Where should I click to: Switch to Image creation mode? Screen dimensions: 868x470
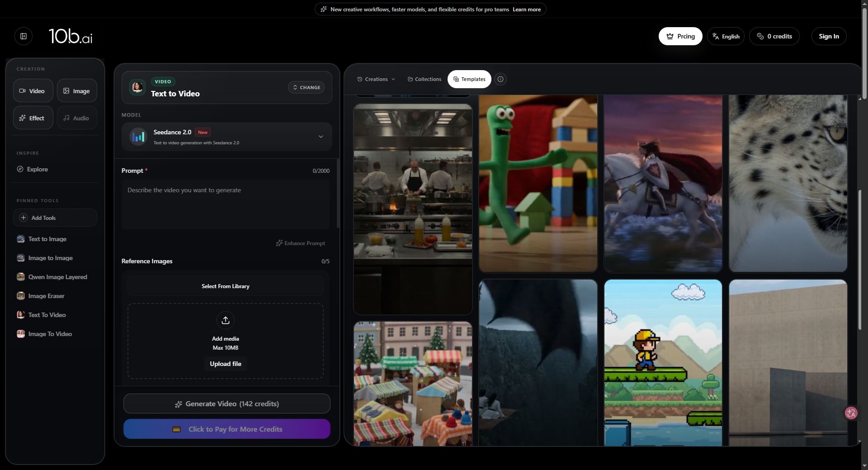(x=77, y=91)
